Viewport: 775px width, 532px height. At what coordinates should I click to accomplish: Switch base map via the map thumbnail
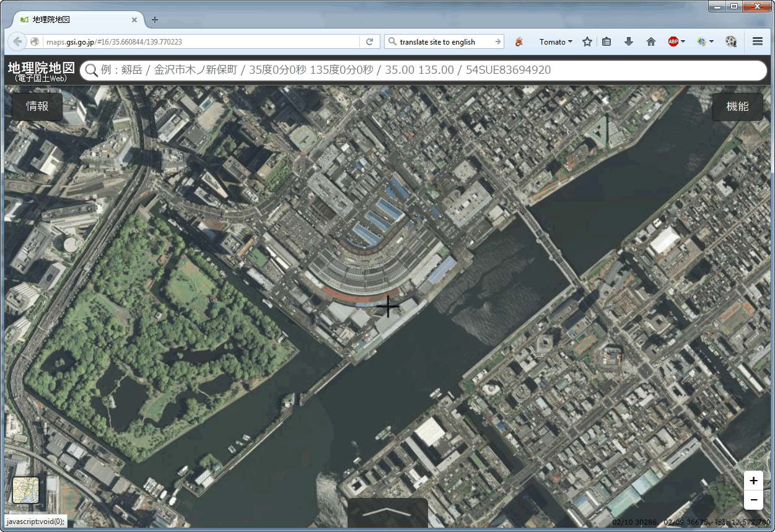click(x=25, y=490)
